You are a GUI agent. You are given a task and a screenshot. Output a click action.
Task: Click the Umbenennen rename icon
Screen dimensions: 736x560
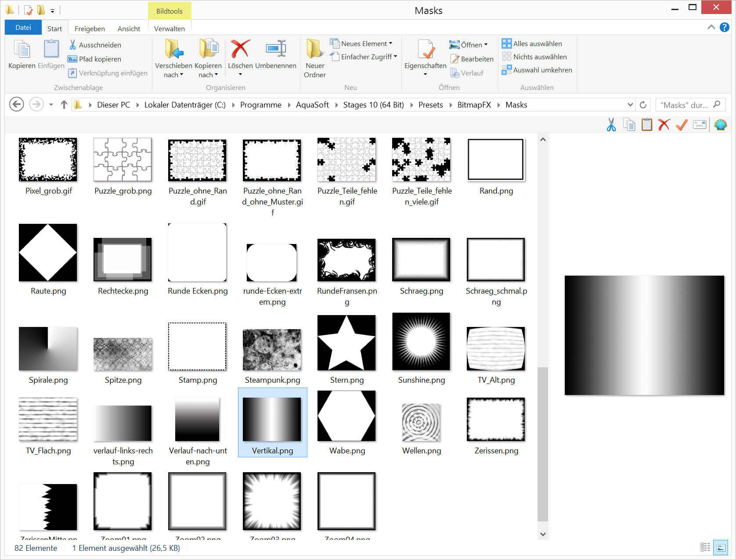[276, 49]
